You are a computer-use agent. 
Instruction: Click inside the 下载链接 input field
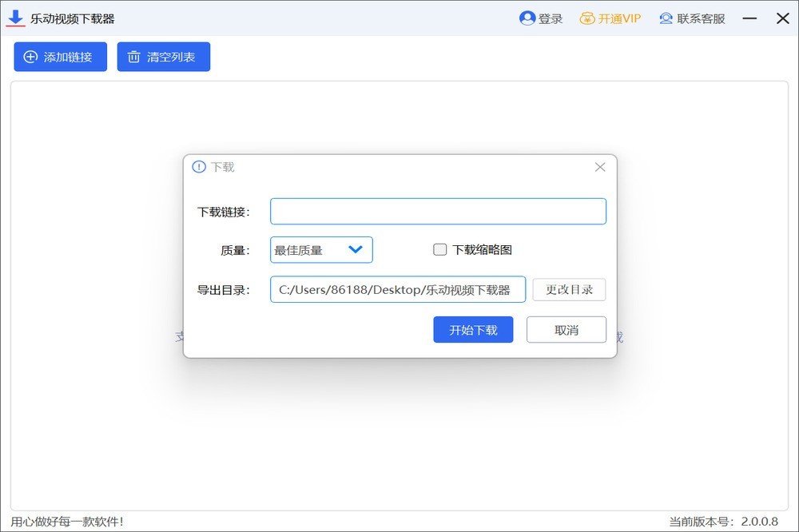click(x=438, y=211)
